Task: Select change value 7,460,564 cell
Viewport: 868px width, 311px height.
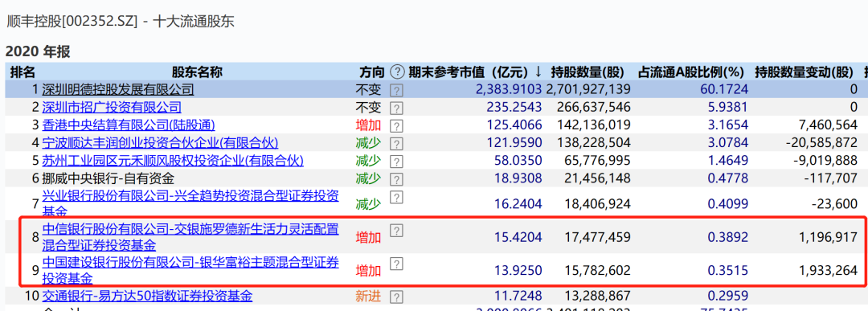Action: 828,125
